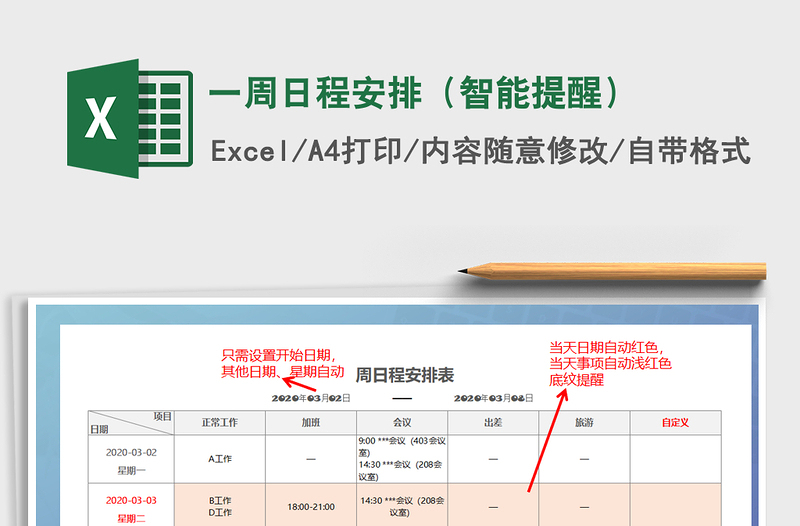Viewport: 800px width, 526px height.
Task: Click the red date cell 2020-03-03
Action: [131, 500]
